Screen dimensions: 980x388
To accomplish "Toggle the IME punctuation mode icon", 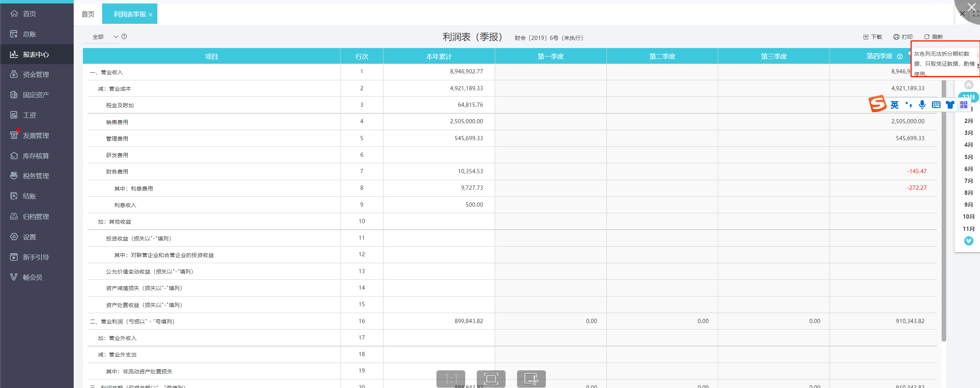I will click(x=908, y=104).
